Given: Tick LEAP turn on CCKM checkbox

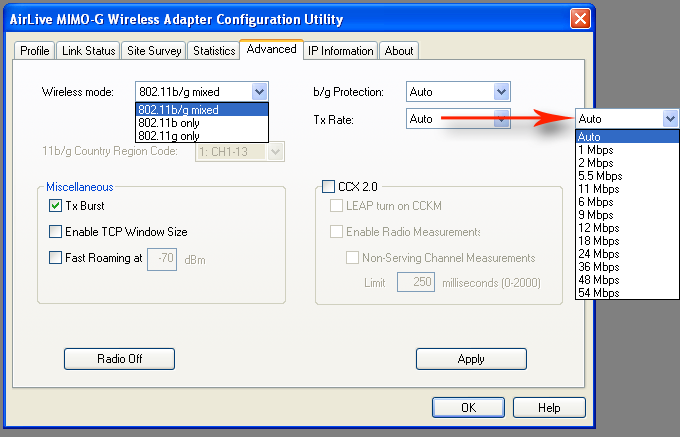Looking at the screenshot, I should (x=336, y=205).
